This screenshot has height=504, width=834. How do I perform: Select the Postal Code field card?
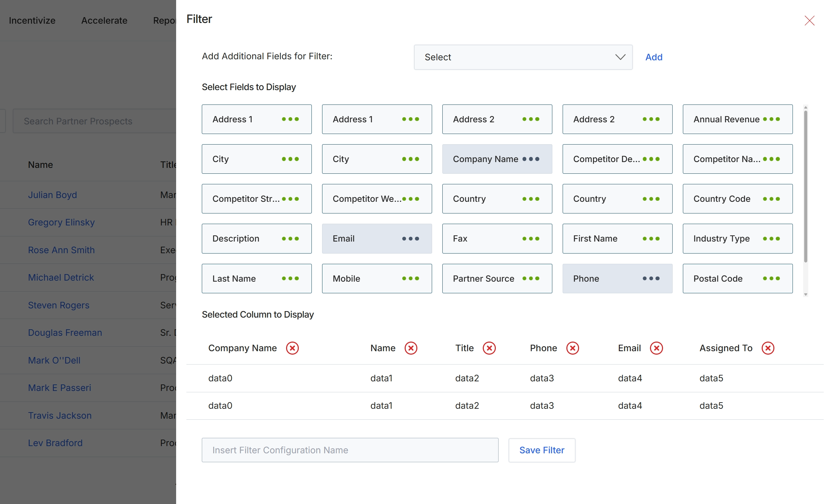[x=738, y=279]
